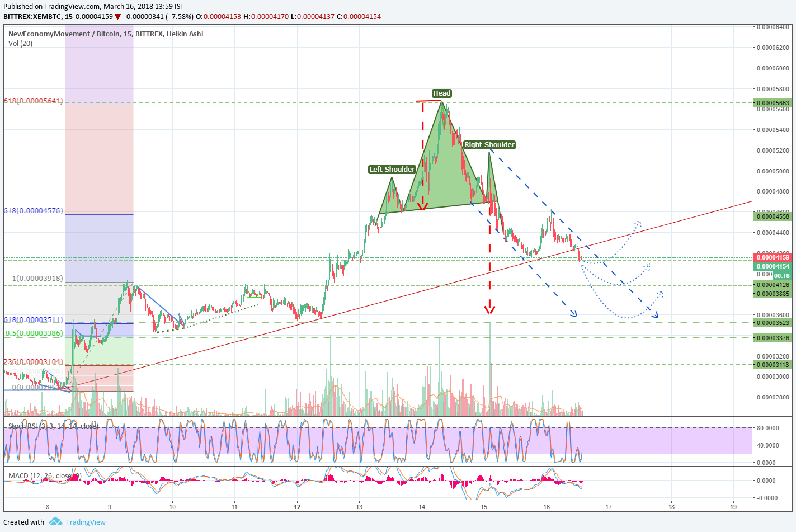The height and width of the screenshot is (532, 796).
Task: Click the green price tag 0.00005663
Action: click(773, 103)
